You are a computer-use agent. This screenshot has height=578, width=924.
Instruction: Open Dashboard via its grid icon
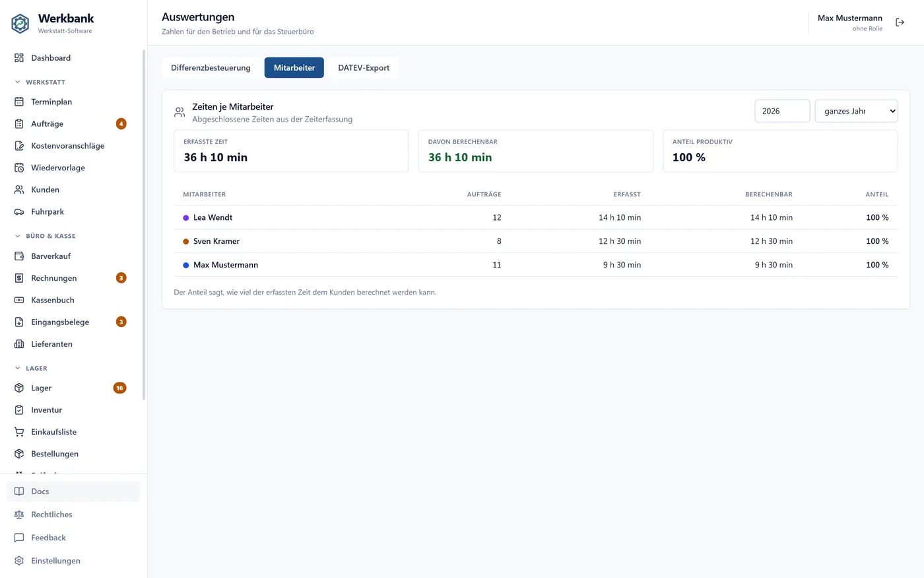[19, 58]
